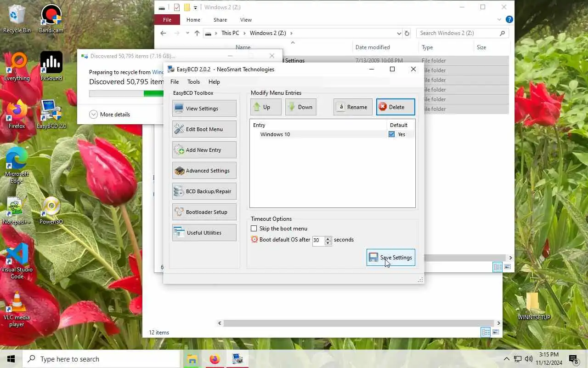
Task: Decrease boot timeout with spinner down
Action: pos(328,243)
